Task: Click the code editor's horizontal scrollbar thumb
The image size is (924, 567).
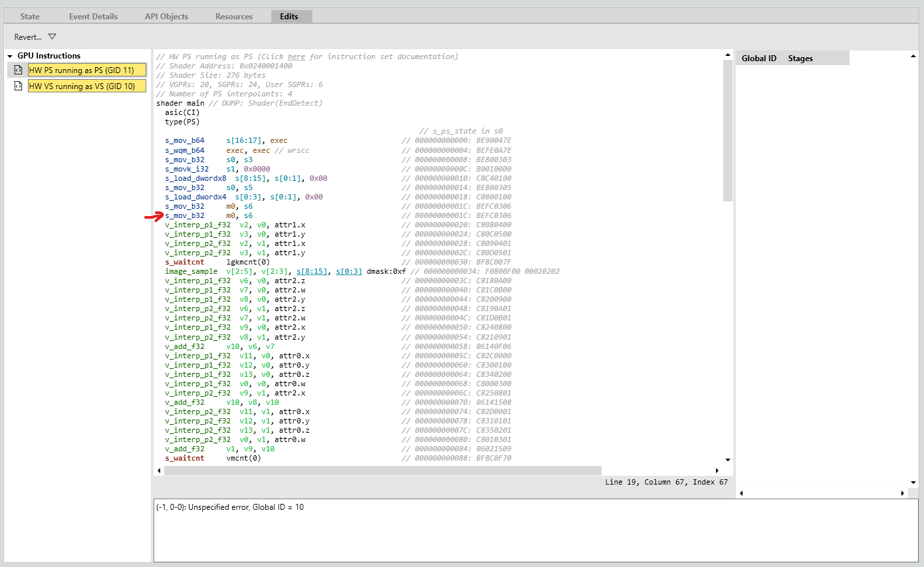Action: [382, 471]
